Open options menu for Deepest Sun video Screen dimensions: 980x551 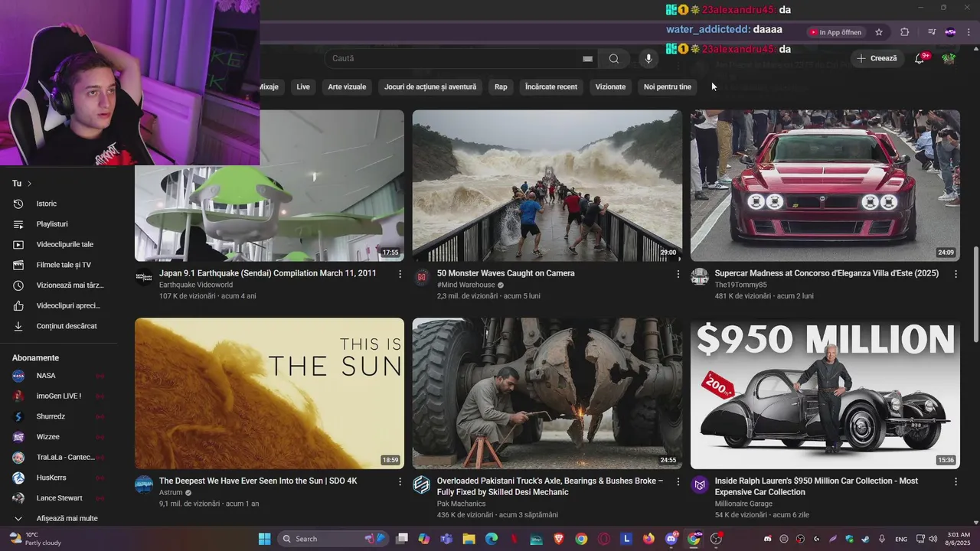click(x=400, y=481)
